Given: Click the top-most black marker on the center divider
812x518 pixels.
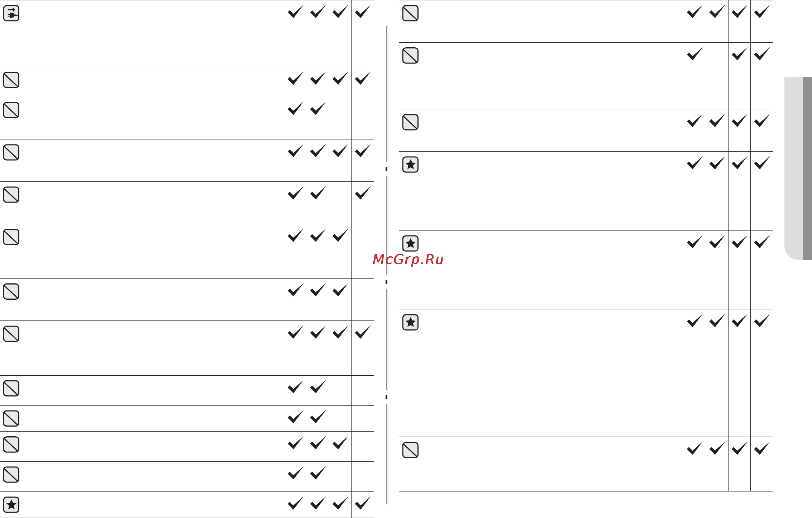Looking at the screenshot, I should pos(386,169).
